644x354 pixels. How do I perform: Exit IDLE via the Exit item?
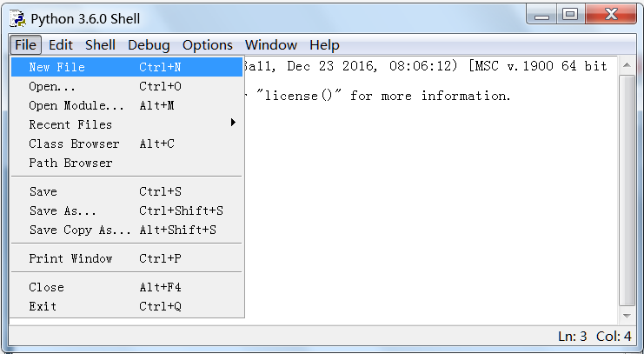pyautogui.click(x=43, y=306)
